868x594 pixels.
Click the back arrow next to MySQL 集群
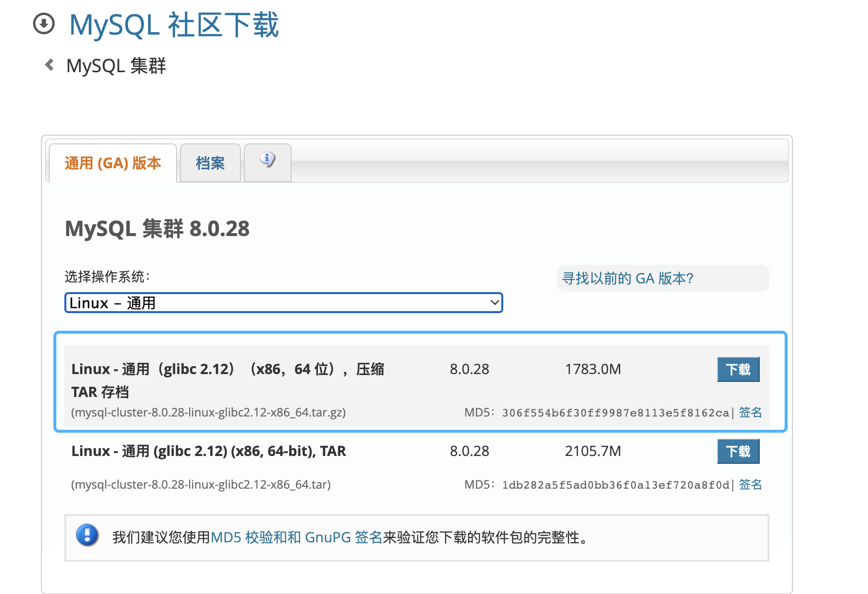(x=49, y=64)
